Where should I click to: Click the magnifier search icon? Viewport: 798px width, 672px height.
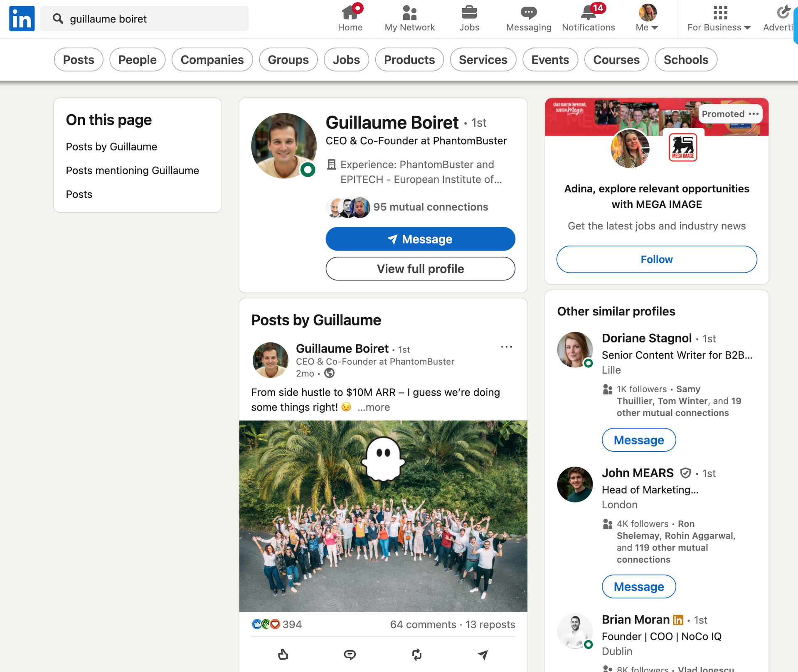tap(58, 19)
